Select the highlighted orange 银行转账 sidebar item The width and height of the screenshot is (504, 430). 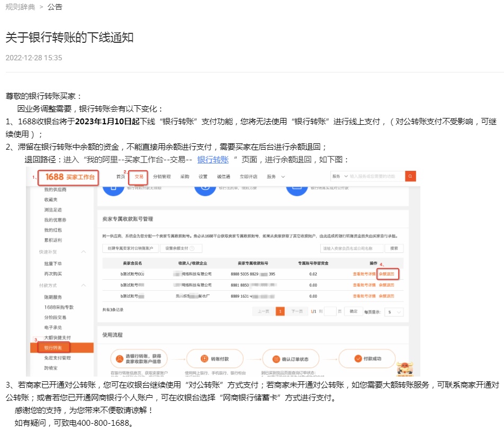[x=62, y=347]
